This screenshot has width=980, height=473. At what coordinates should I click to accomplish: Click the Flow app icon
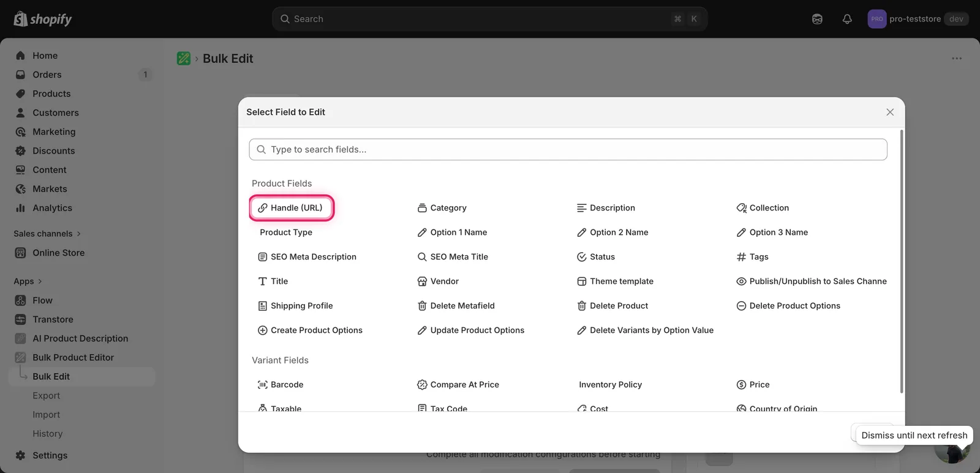click(20, 300)
